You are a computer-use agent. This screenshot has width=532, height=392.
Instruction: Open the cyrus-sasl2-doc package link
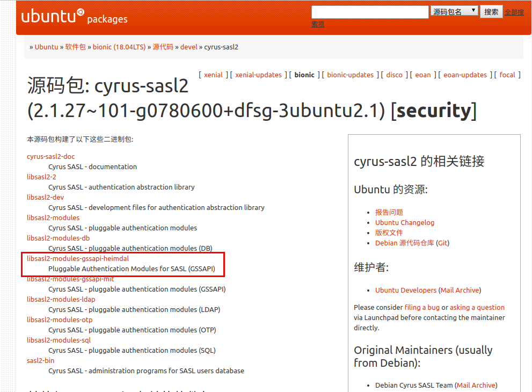click(x=50, y=156)
